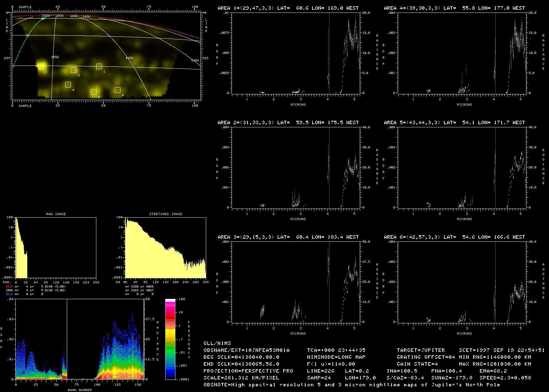Image resolution: width=549 pixels, height=392 pixels.
Task: Click the STRETCHED IMAGE histogram
Action: 165,247
